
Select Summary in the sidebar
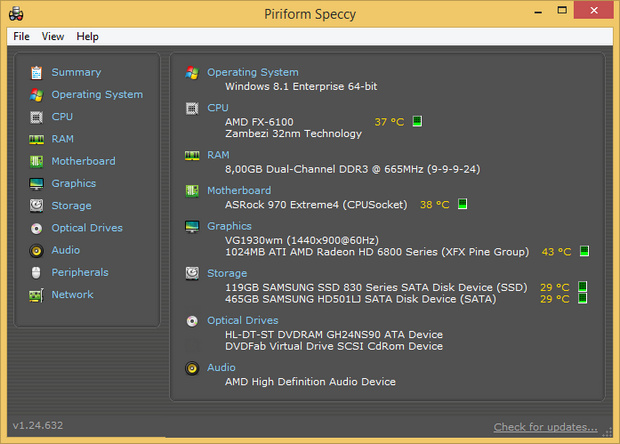(76, 72)
